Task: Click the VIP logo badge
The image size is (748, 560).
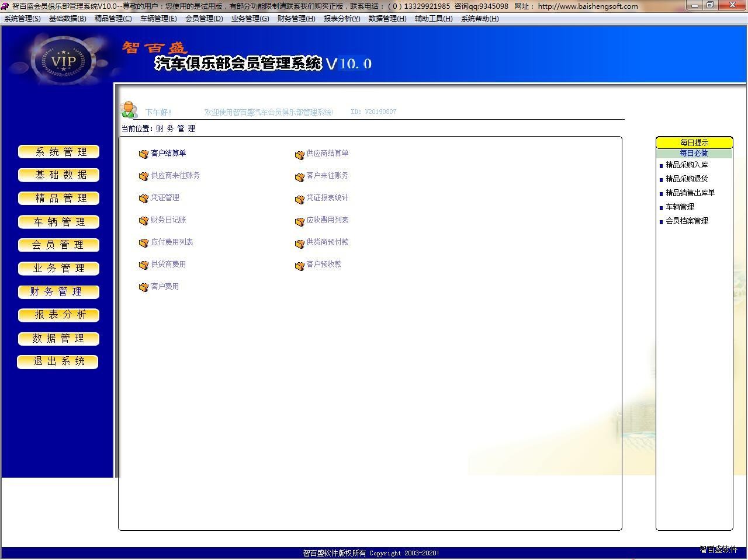Action: [63, 61]
